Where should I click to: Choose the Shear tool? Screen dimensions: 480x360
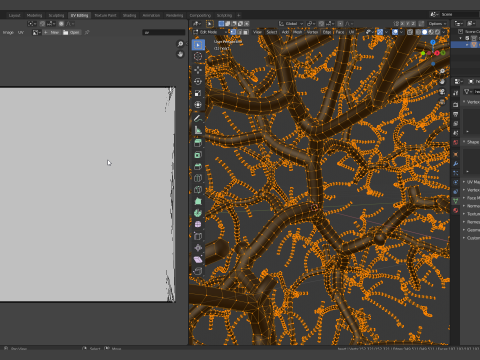coord(198,259)
